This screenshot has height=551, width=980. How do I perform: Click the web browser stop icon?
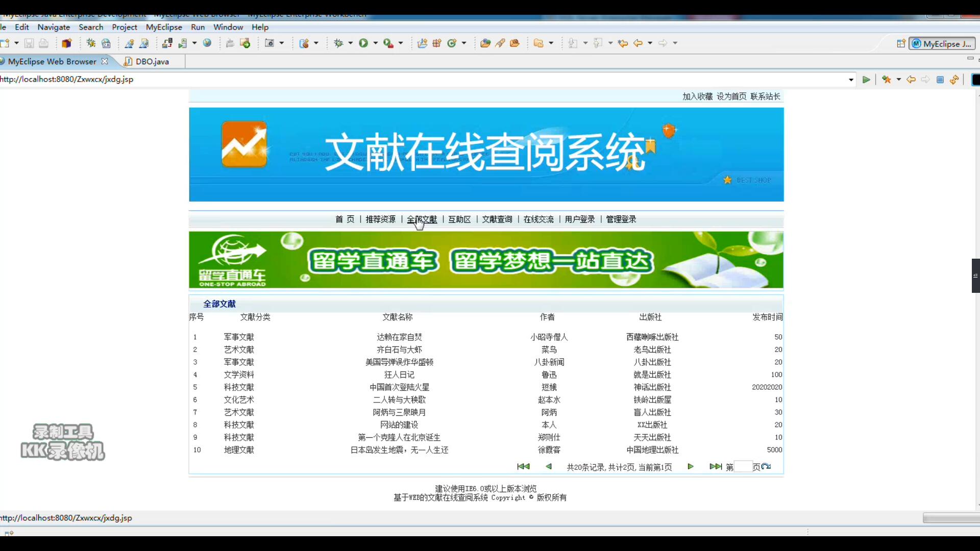click(940, 80)
